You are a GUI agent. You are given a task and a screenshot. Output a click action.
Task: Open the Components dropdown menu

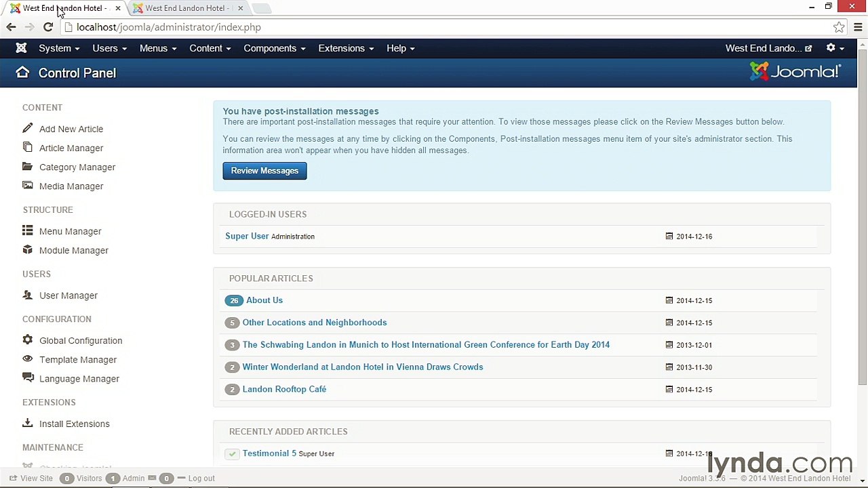coord(274,48)
